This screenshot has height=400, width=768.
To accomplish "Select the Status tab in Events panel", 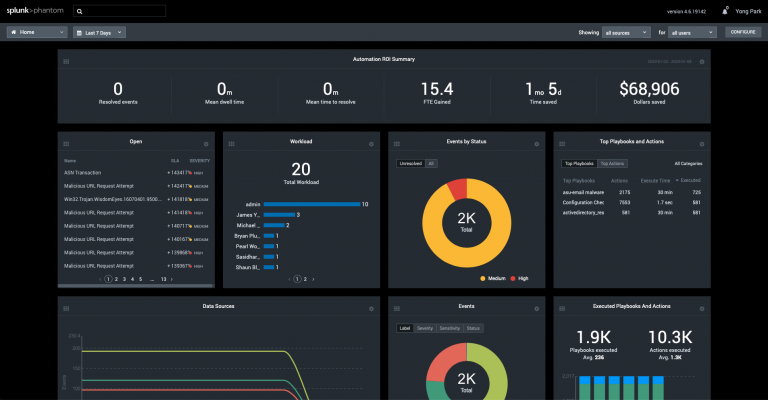I will click(473, 328).
